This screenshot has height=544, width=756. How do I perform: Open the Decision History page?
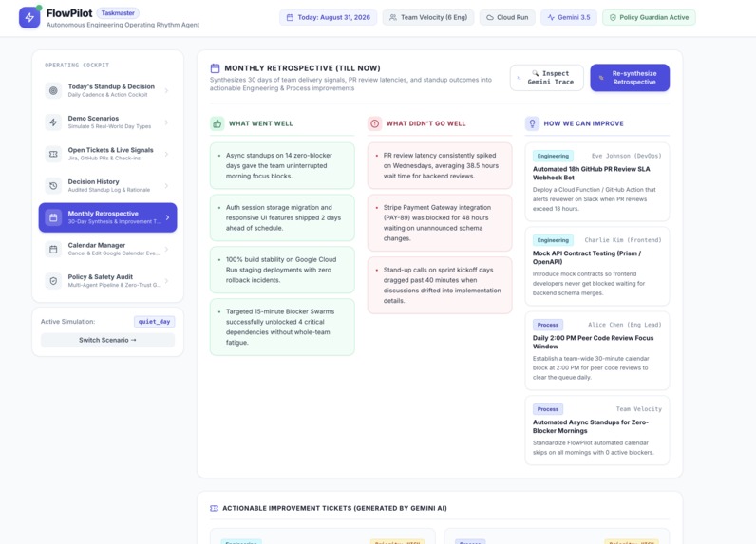[107, 185]
